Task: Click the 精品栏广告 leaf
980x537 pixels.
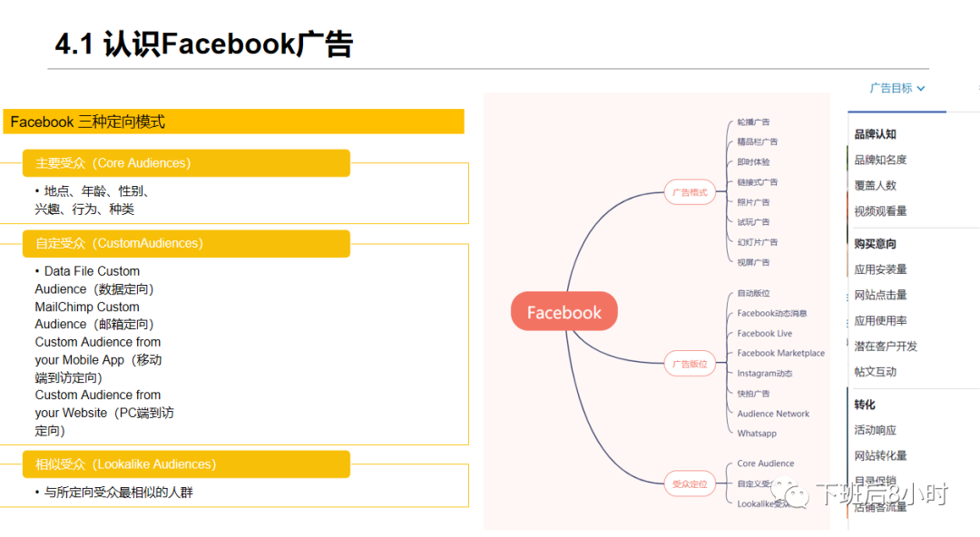Action: pos(757,142)
